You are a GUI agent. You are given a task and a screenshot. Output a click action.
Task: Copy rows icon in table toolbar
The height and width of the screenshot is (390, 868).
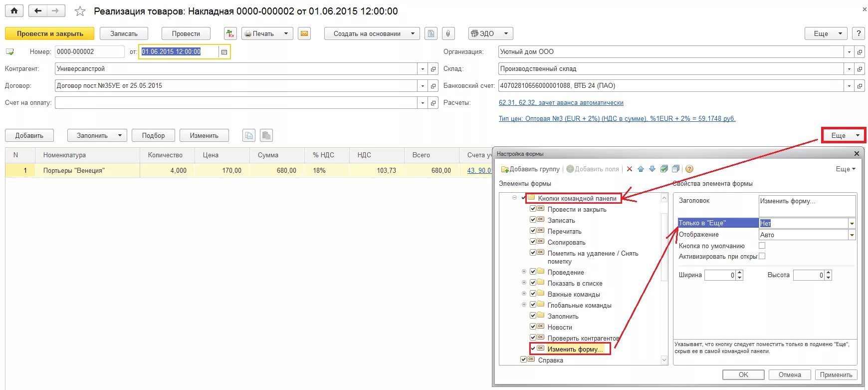249,135
